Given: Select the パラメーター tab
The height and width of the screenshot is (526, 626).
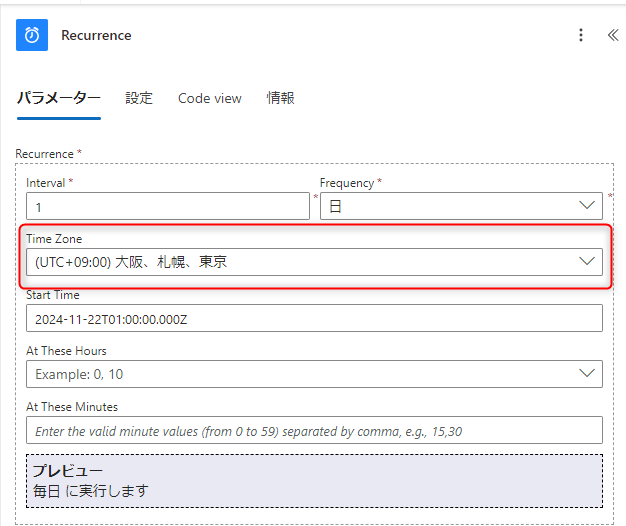Looking at the screenshot, I should coord(59,98).
